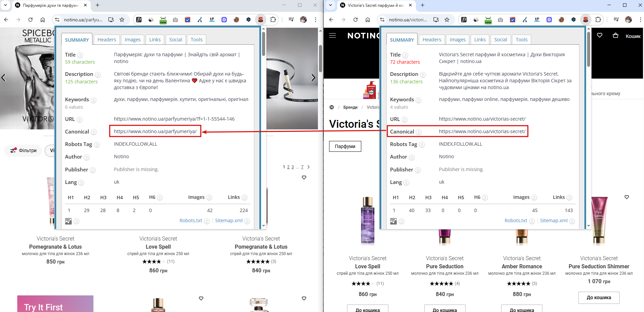Image resolution: width=644 pixels, height=312 pixels.
Task: Click До кошика under Pure Seduction Shimmer
Action: coord(599,297)
